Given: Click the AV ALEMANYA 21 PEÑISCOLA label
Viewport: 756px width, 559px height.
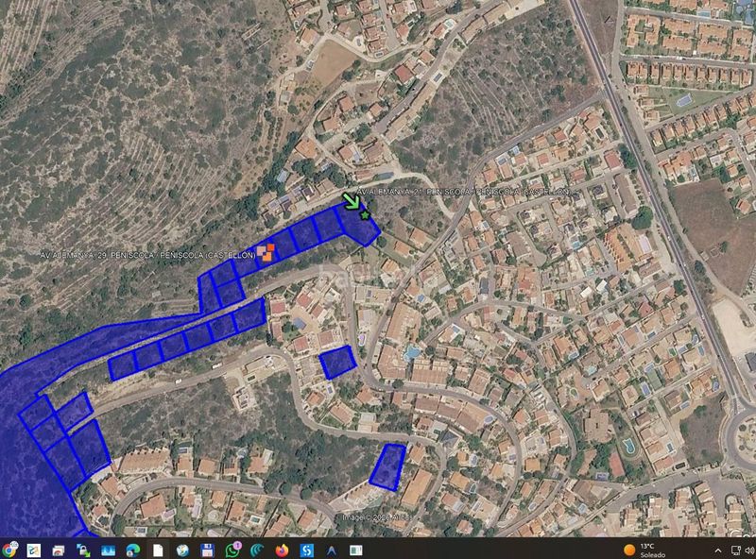Looking at the screenshot, I should coord(463,192).
